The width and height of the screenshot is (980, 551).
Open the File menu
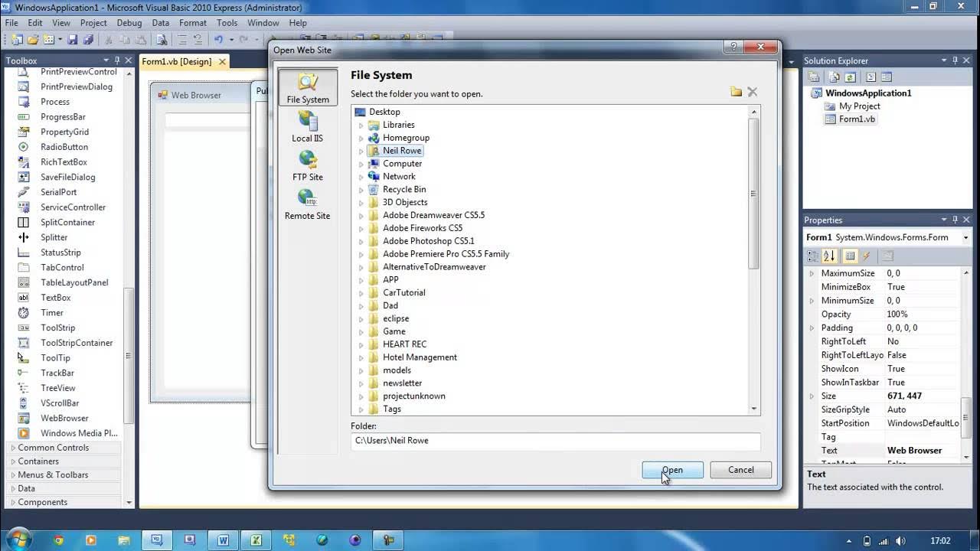coord(11,23)
